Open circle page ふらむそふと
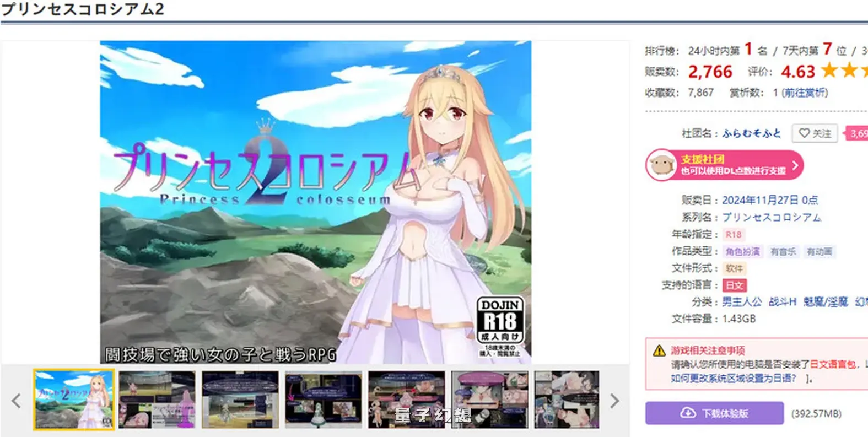 coord(752,133)
